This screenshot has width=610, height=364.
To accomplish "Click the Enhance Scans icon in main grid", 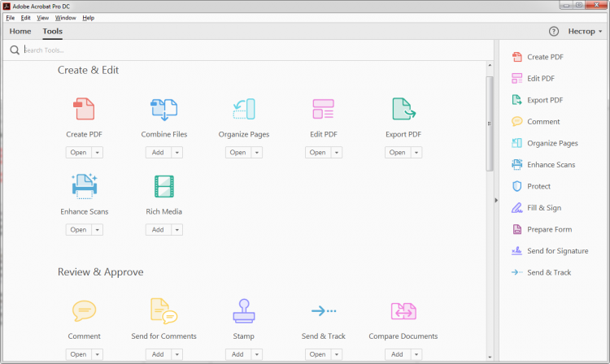I will pyautogui.click(x=85, y=186).
